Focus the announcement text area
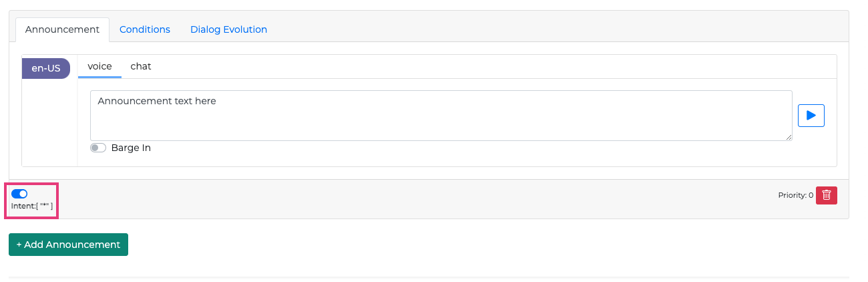This screenshot has width=868, height=282. (441, 116)
